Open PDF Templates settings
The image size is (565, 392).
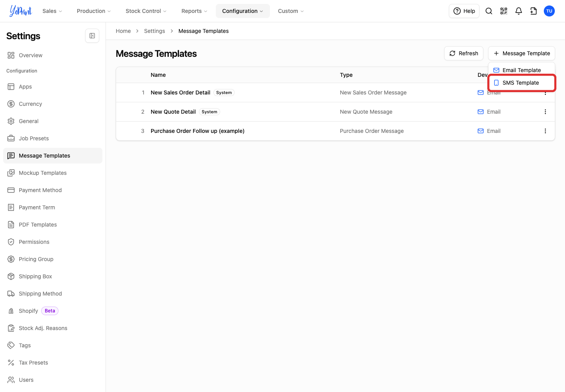53,225
